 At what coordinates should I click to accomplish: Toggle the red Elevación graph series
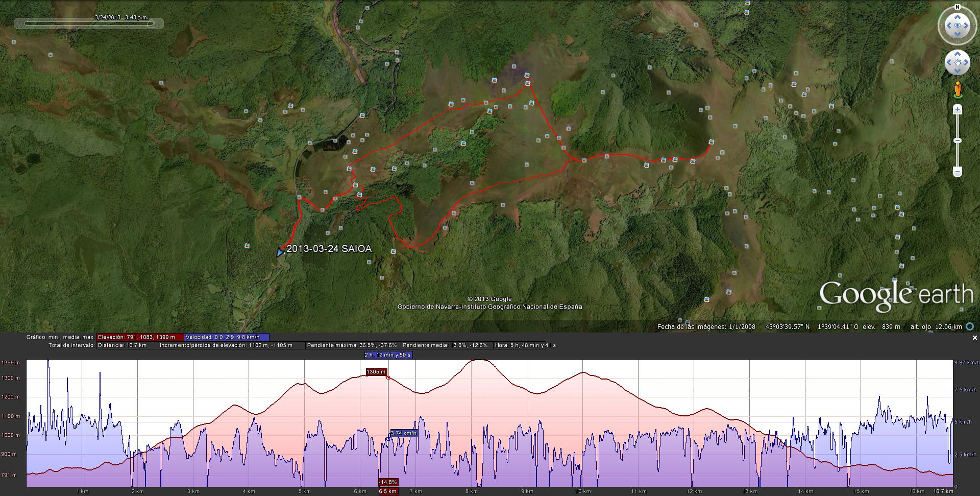139,337
